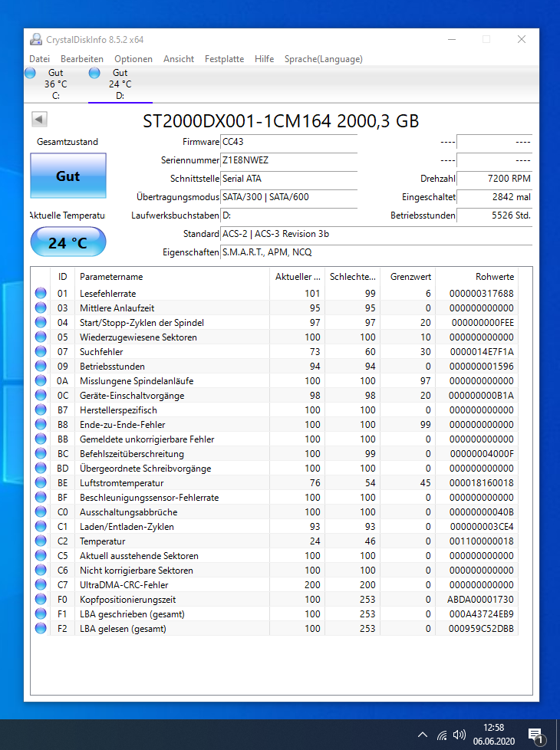Click the Eingeschaltet value 2842 mal
The width and height of the screenshot is (560, 750).
point(495,196)
